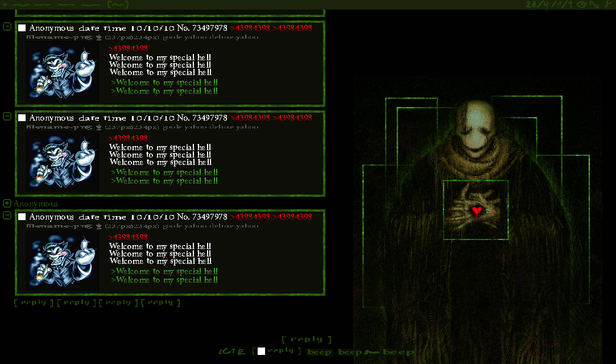This screenshot has height=364, width=616.
Task: Click first [reply] link below third post
Action: 34,303
